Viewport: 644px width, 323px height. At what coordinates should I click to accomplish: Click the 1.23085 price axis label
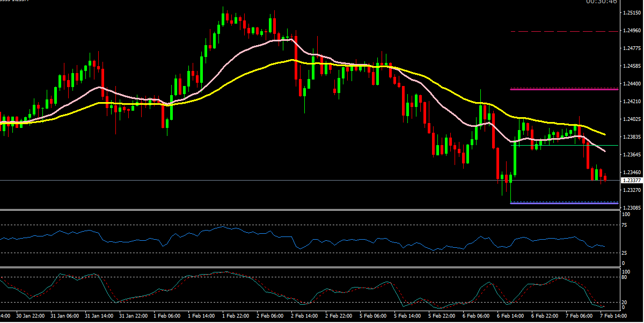[x=631, y=207]
